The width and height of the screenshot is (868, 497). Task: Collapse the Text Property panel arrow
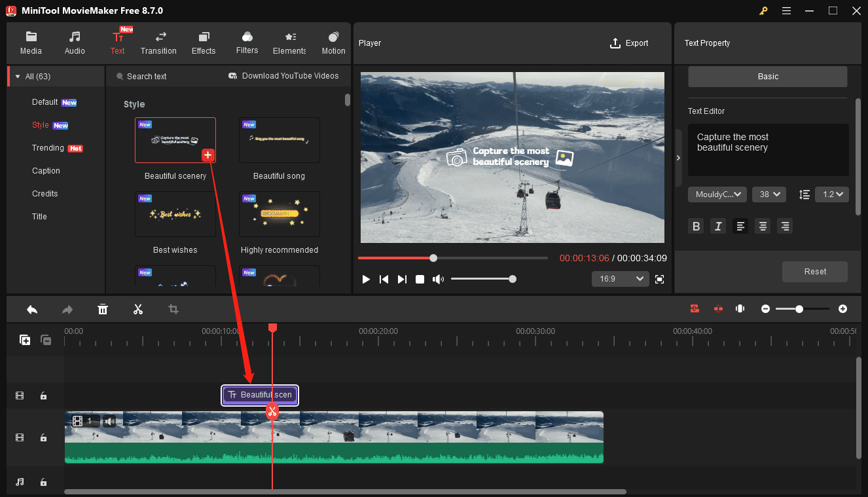(678, 158)
